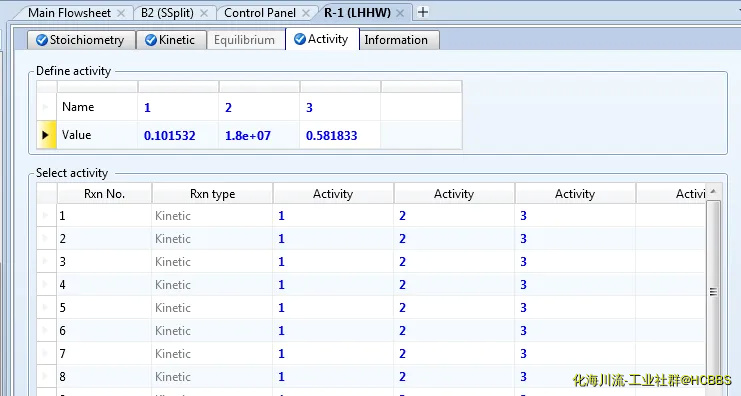Viewport: 741px width, 396px height.
Task: Close the Main Flowsheet tab
Action: (x=121, y=13)
